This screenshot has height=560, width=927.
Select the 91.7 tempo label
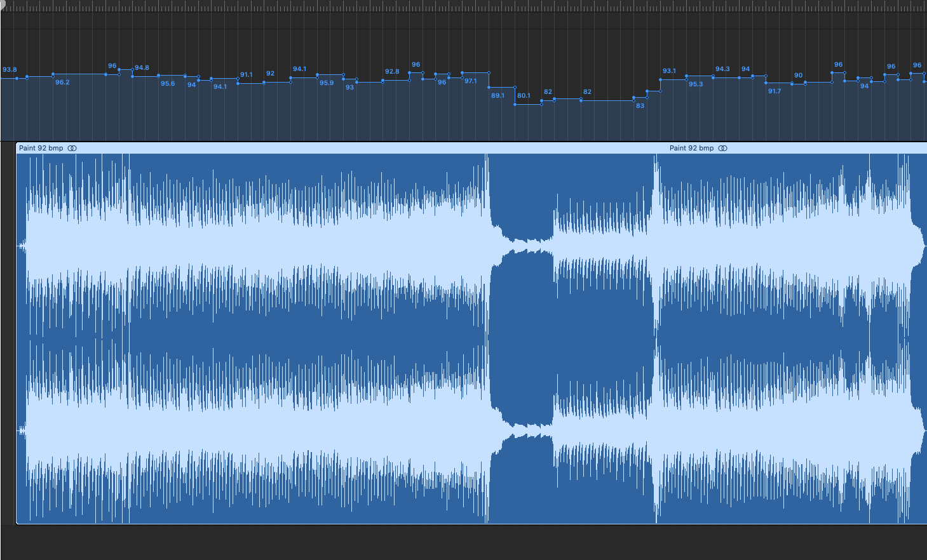775,91
